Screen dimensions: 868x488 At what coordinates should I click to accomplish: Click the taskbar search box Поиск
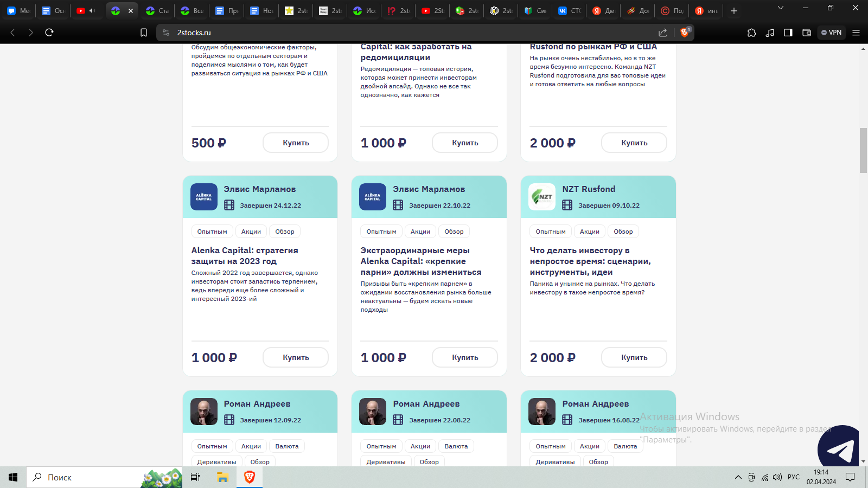(104, 477)
